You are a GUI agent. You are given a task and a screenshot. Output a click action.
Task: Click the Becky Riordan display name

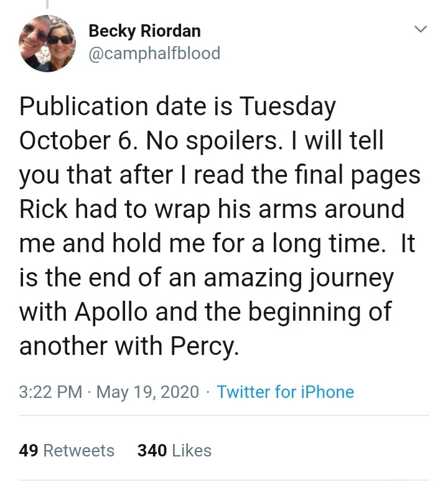pyautogui.click(x=144, y=31)
